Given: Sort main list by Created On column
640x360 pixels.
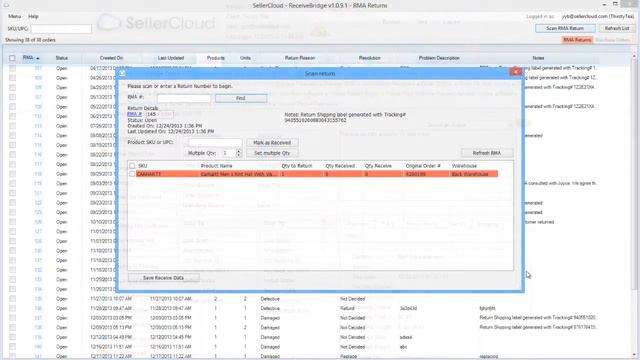Looking at the screenshot, I should point(111,58).
